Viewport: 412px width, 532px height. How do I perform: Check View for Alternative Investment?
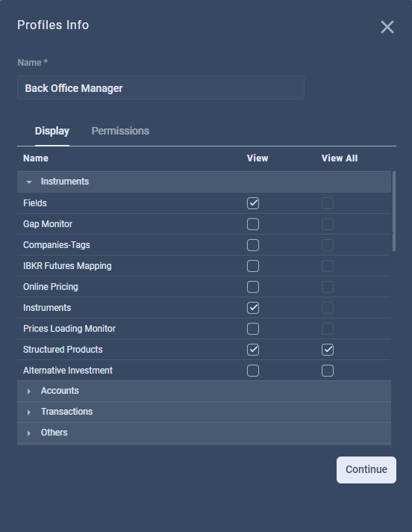click(x=253, y=371)
